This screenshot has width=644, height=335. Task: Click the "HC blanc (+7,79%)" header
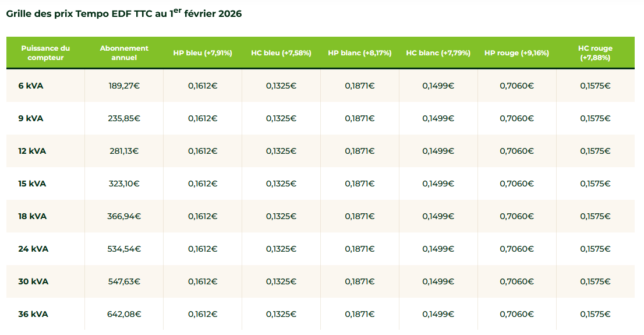coord(438,53)
